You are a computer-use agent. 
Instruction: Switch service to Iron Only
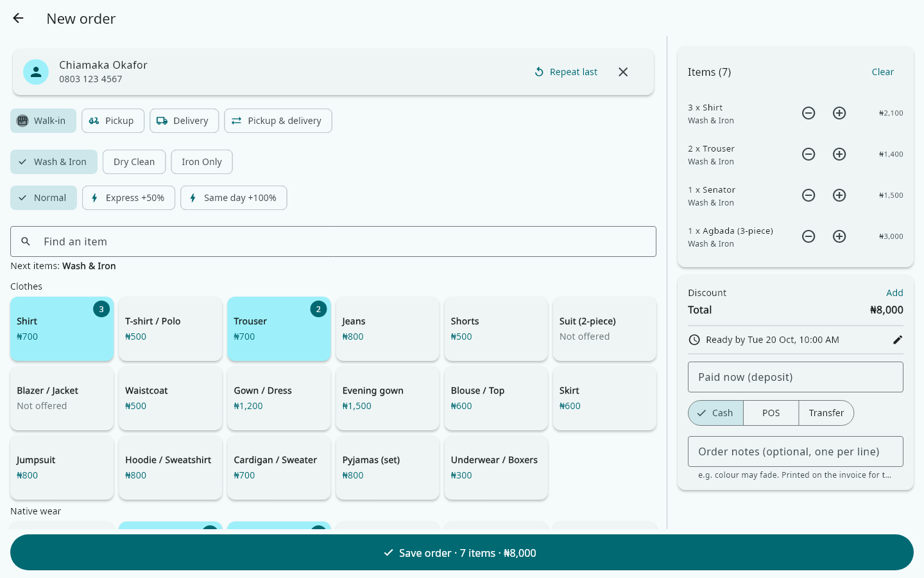201,162
